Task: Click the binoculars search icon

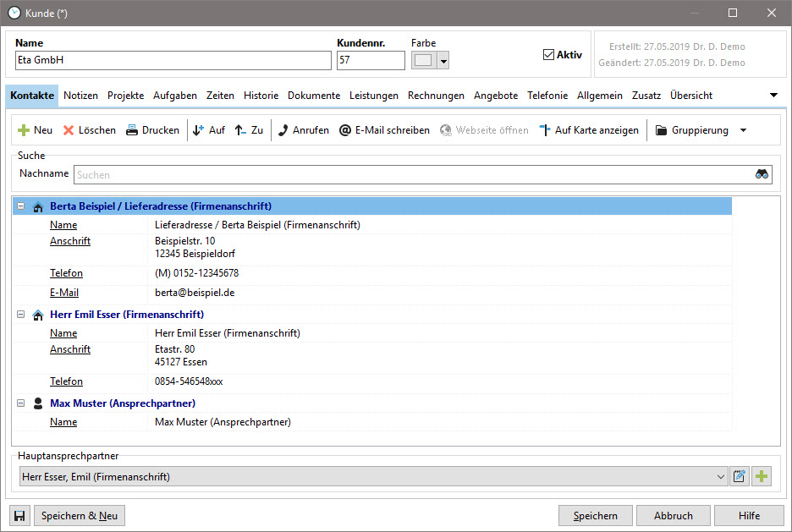Action: pos(762,174)
